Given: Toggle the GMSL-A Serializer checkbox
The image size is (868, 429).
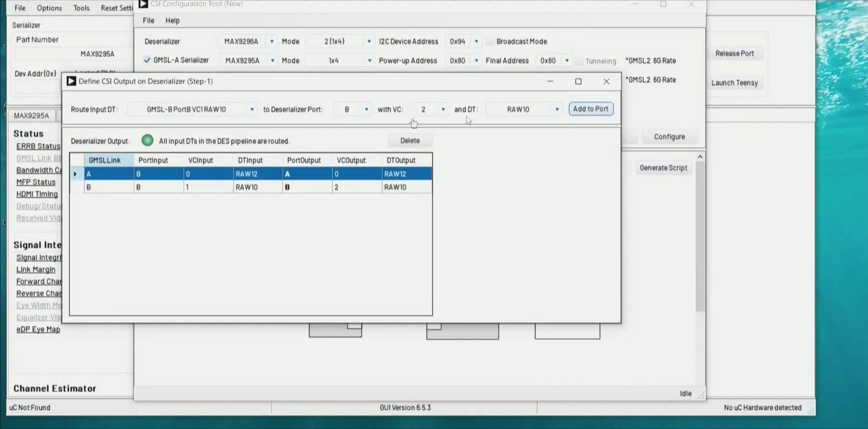Looking at the screenshot, I should tap(147, 60).
